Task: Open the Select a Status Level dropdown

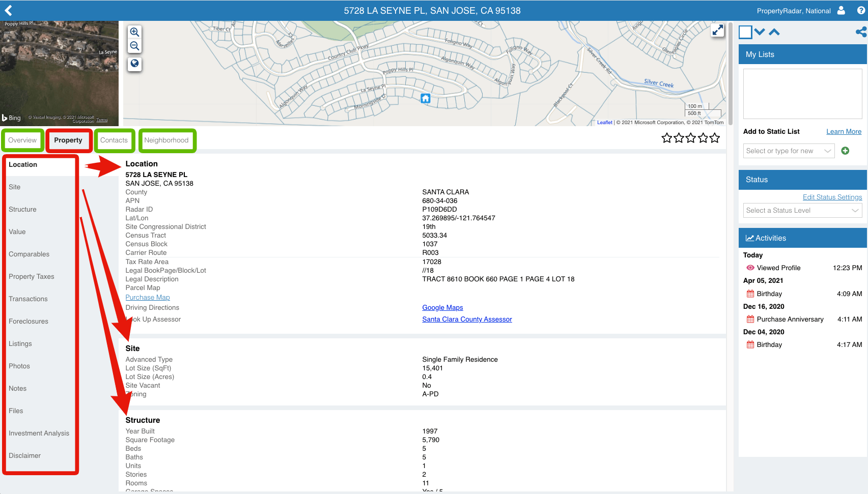Action: pos(802,210)
